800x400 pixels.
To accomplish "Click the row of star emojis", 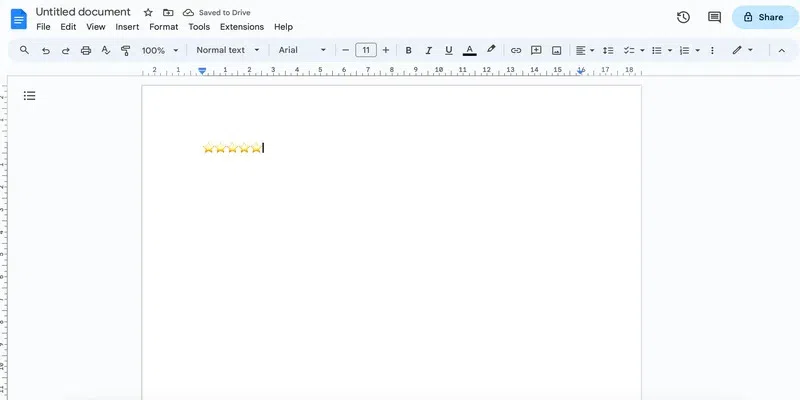I will [x=232, y=148].
